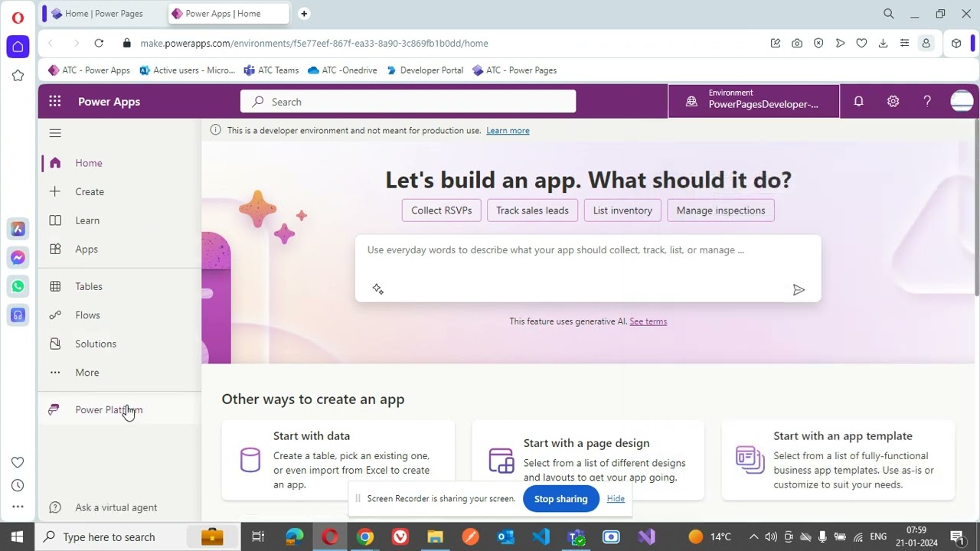
Task: Open browser downloads
Action: click(x=883, y=43)
